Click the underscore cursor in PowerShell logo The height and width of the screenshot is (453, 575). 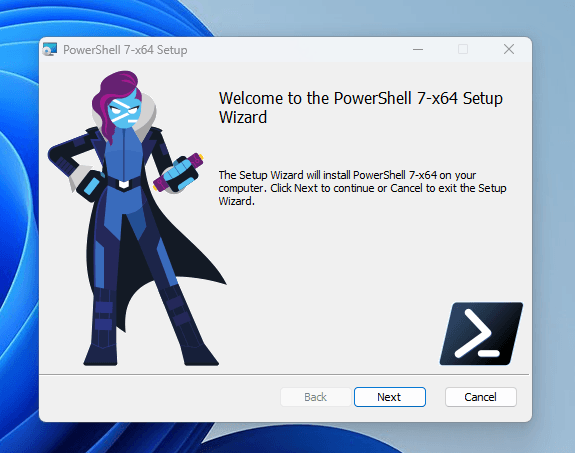coord(489,354)
